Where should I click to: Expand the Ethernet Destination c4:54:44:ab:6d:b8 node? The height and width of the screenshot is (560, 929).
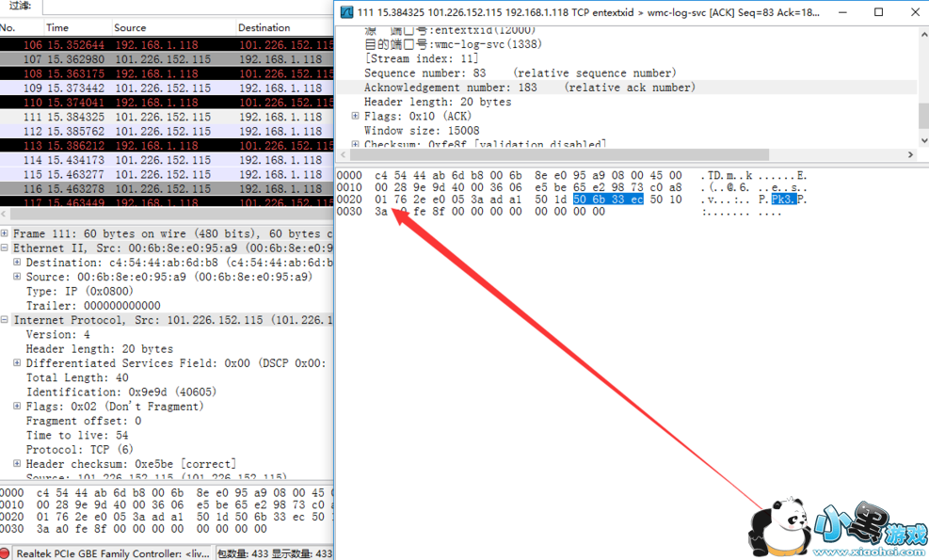pos(17,262)
